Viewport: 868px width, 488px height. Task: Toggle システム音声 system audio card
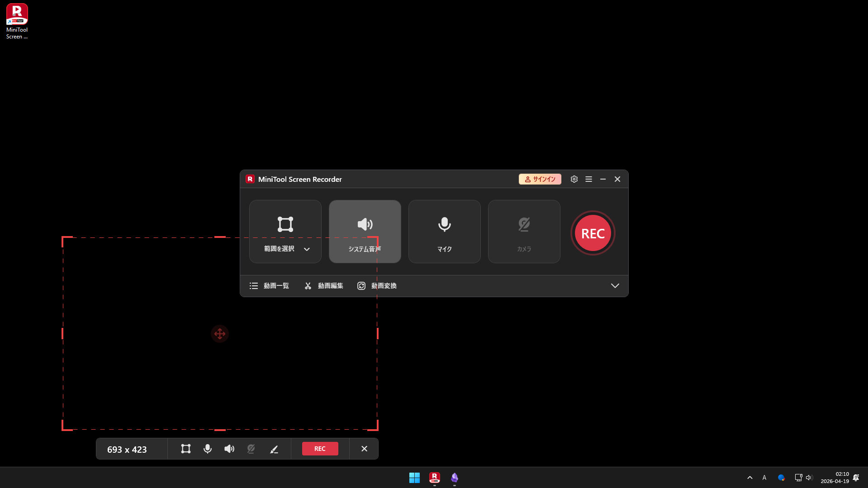pyautogui.click(x=365, y=231)
